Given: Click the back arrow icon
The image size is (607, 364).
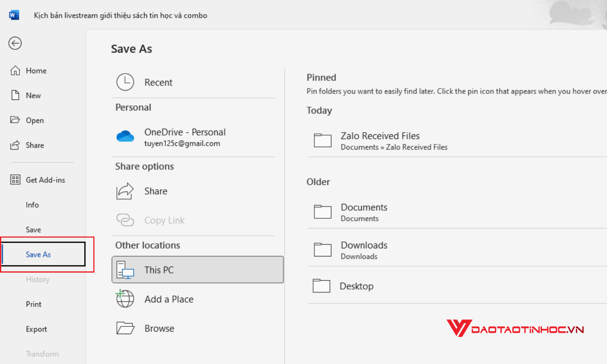Looking at the screenshot, I should tap(15, 43).
